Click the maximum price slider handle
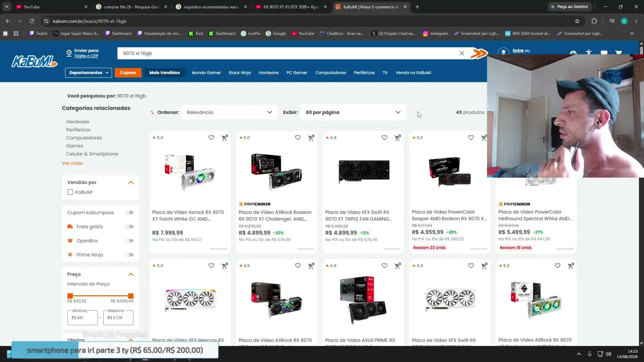The height and width of the screenshot is (362, 644). (131, 296)
